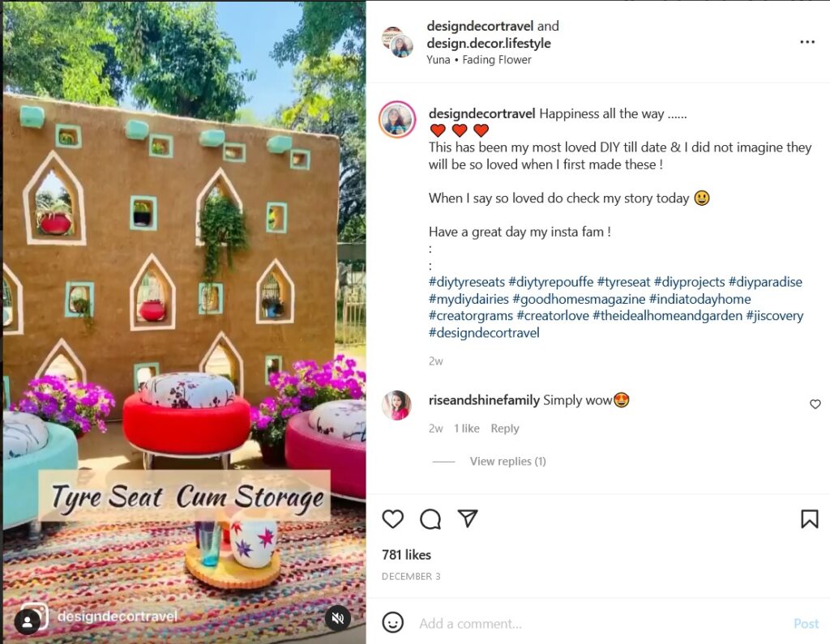The height and width of the screenshot is (644, 830).
Task: View who liked via 781 likes
Action: [x=407, y=555]
